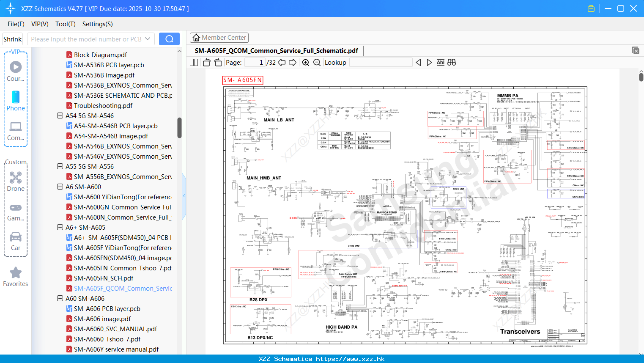Toggle dual-page layout view icon
This screenshot has width=644, height=363.
click(194, 62)
